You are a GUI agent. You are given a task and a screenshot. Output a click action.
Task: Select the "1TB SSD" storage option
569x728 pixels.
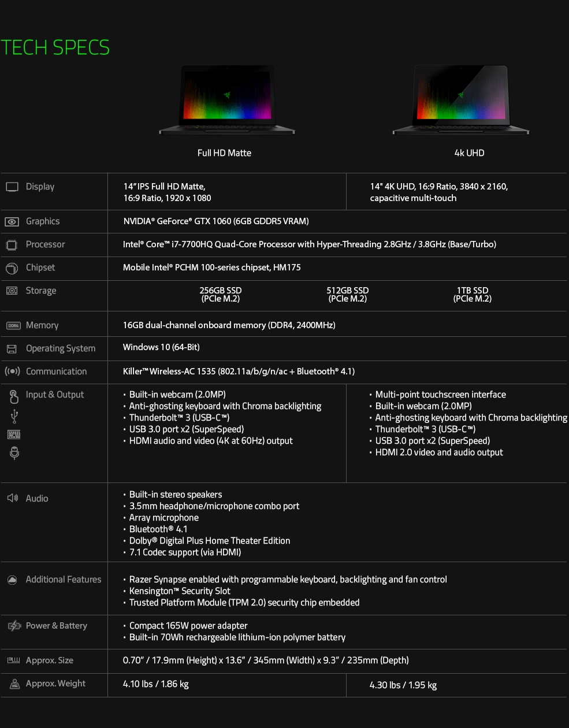(x=473, y=295)
